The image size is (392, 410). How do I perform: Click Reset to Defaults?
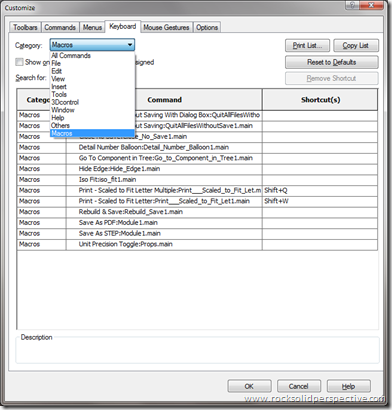332,62
